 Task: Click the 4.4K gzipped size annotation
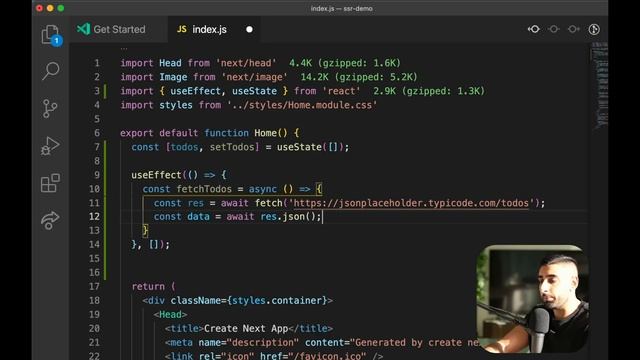(x=345, y=63)
